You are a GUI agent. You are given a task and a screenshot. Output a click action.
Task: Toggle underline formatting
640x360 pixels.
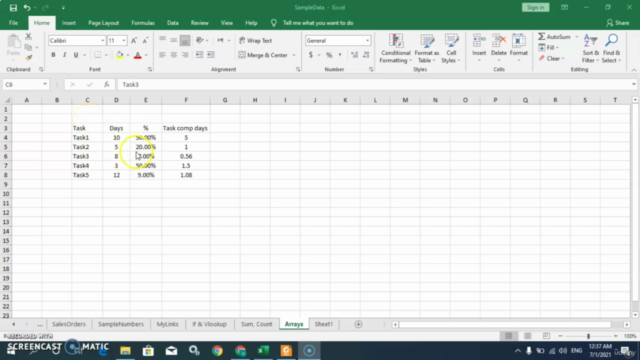point(76,55)
